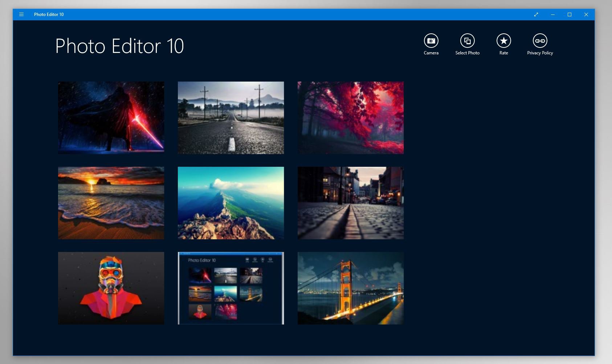This screenshot has height=364, width=612.
Task: Click the Select Photo icon
Action: (467, 41)
